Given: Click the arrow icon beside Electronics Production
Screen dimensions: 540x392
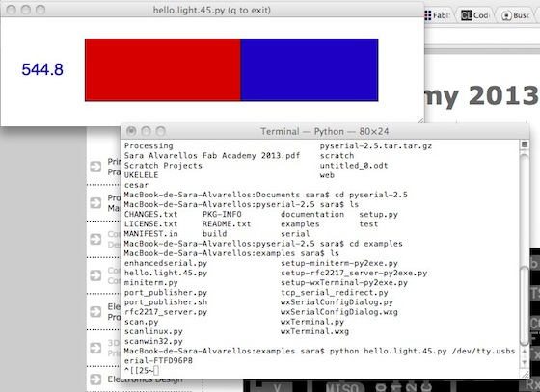Looking at the screenshot, I should tap(95, 311).
